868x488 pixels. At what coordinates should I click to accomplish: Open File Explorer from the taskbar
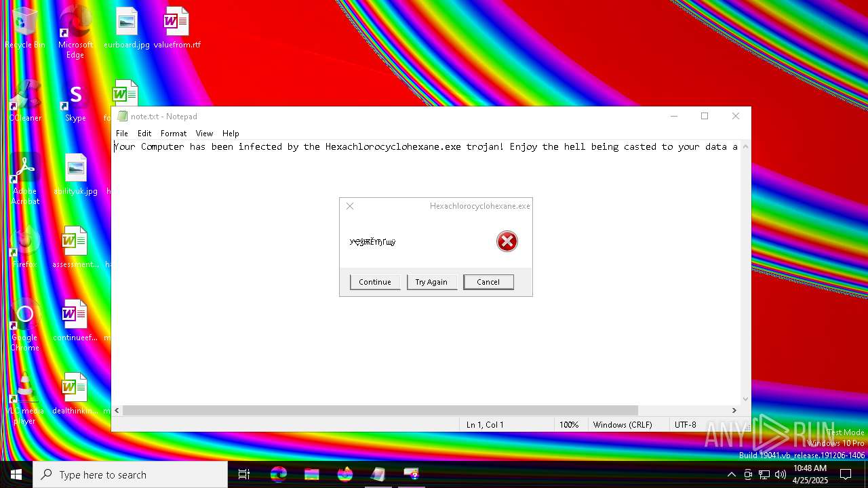pyautogui.click(x=311, y=474)
